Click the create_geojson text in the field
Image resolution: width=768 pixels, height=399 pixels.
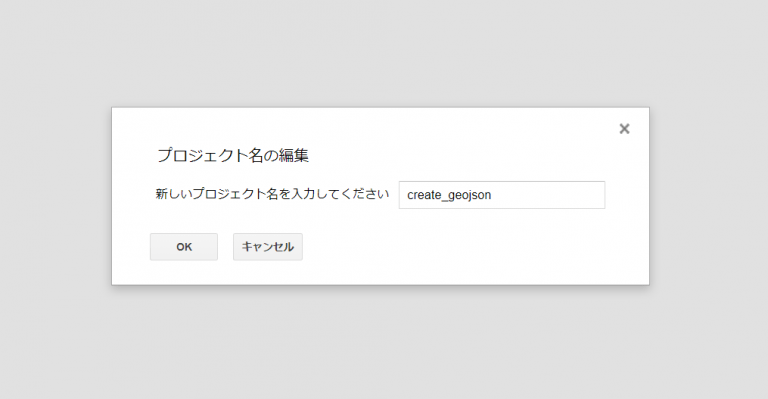tap(449, 195)
